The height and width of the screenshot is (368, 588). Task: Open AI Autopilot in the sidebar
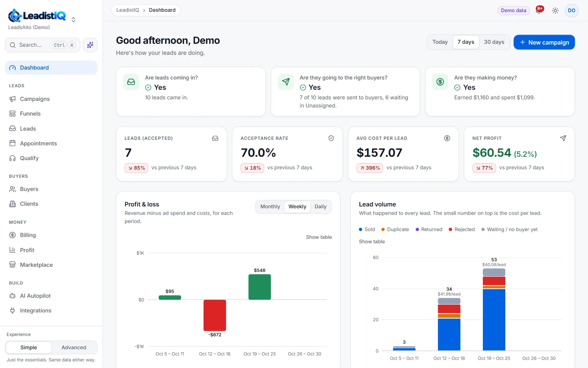pos(51,296)
